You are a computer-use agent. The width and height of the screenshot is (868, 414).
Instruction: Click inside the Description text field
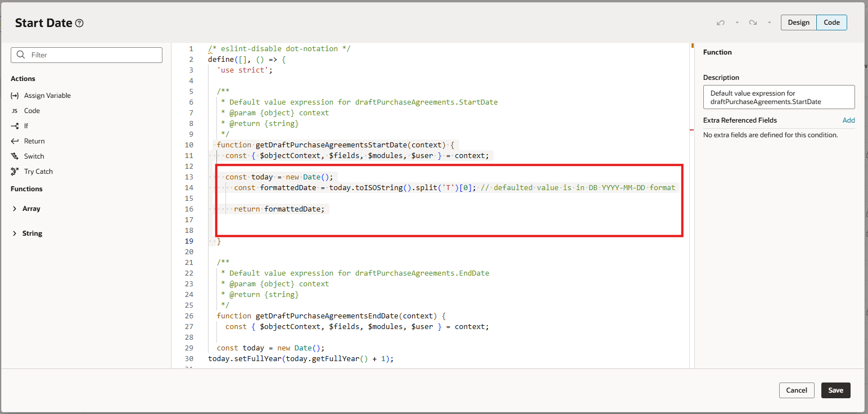pyautogui.click(x=779, y=97)
